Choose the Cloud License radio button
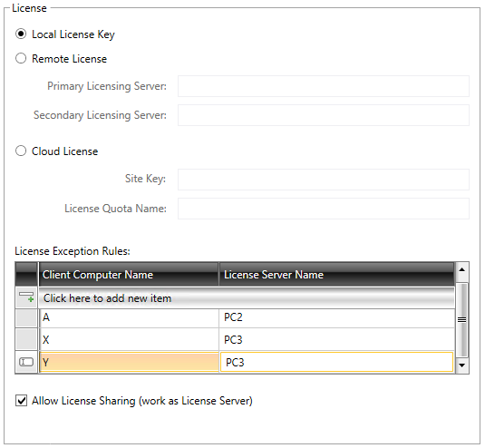 tap(21, 151)
